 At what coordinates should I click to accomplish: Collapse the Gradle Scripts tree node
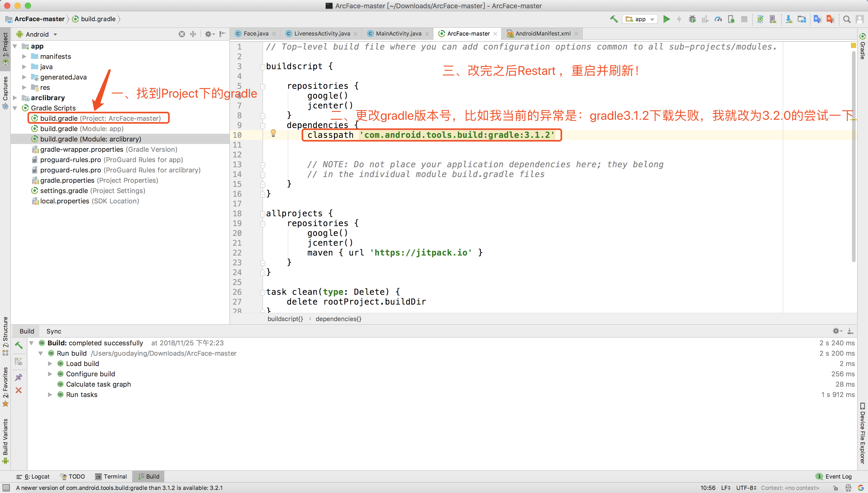point(15,108)
